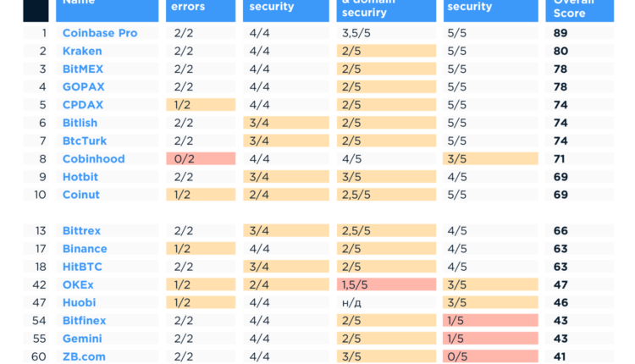Image resolution: width=635 pixels, height=364 pixels.
Task: Click the HitBTC exchange name
Action: (83, 267)
